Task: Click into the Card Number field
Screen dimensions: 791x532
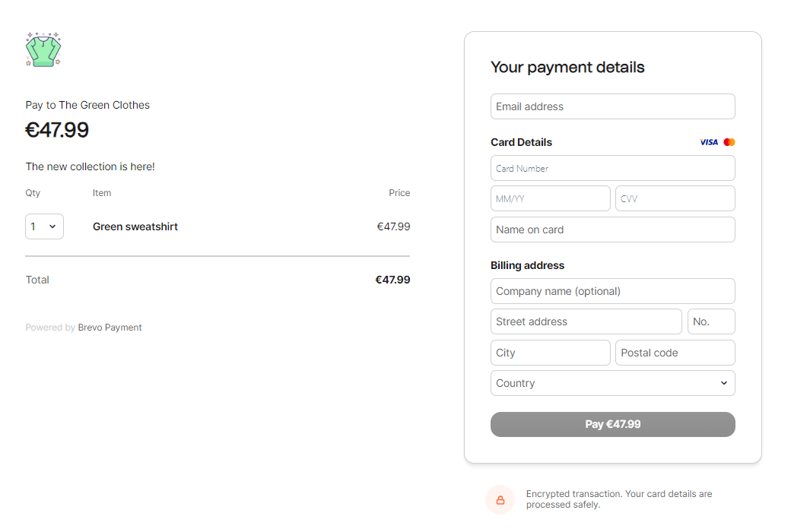Action: tap(612, 168)
